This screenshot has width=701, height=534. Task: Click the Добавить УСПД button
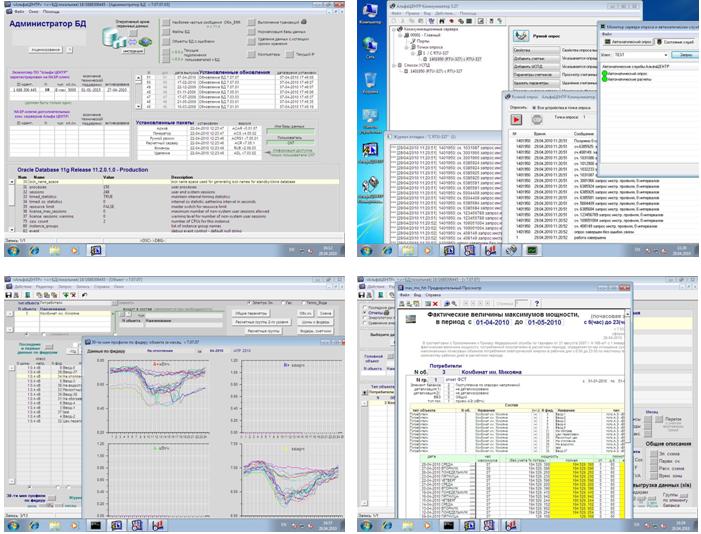[536, 66]
